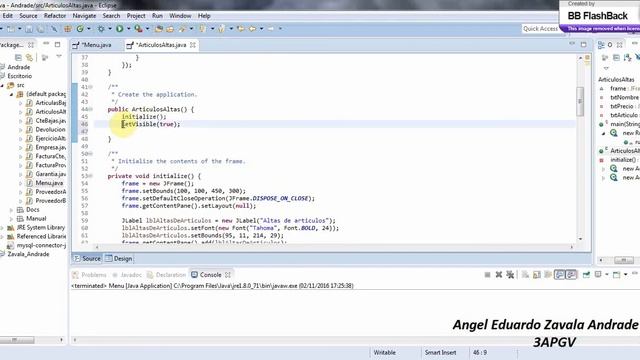This screenshot has height=360, width=640.
Task: Click the Open Type icon in toolbar
Action: [x=158, y=29]
